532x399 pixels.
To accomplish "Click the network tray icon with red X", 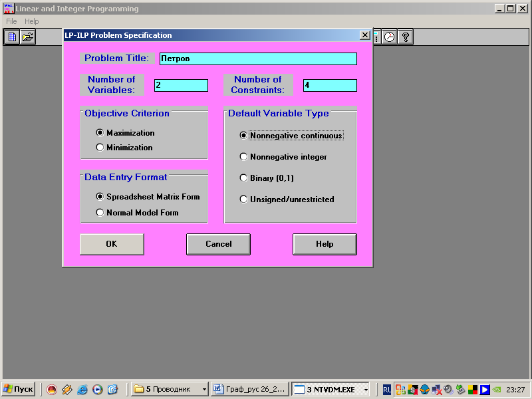I will tap(437, 390).
